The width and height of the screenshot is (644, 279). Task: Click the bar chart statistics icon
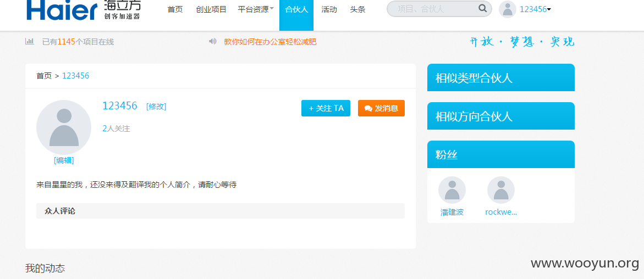click(x=30, y=41)
